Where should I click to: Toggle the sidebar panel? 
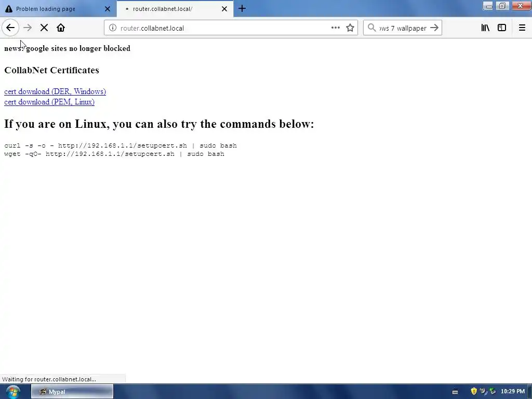click(502, 28)
